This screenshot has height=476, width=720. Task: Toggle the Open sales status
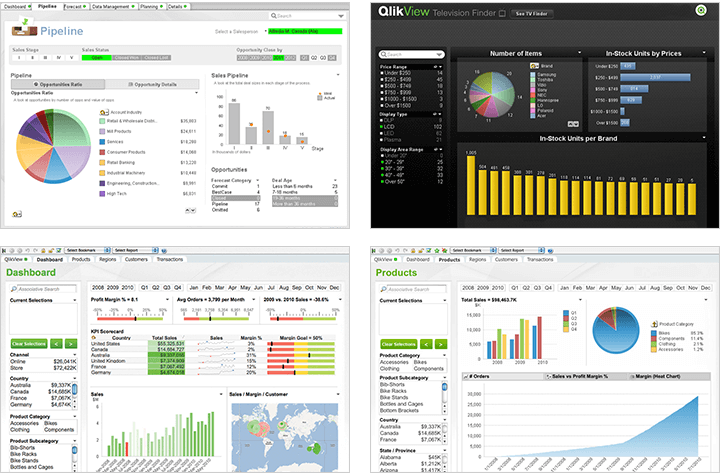97,58
